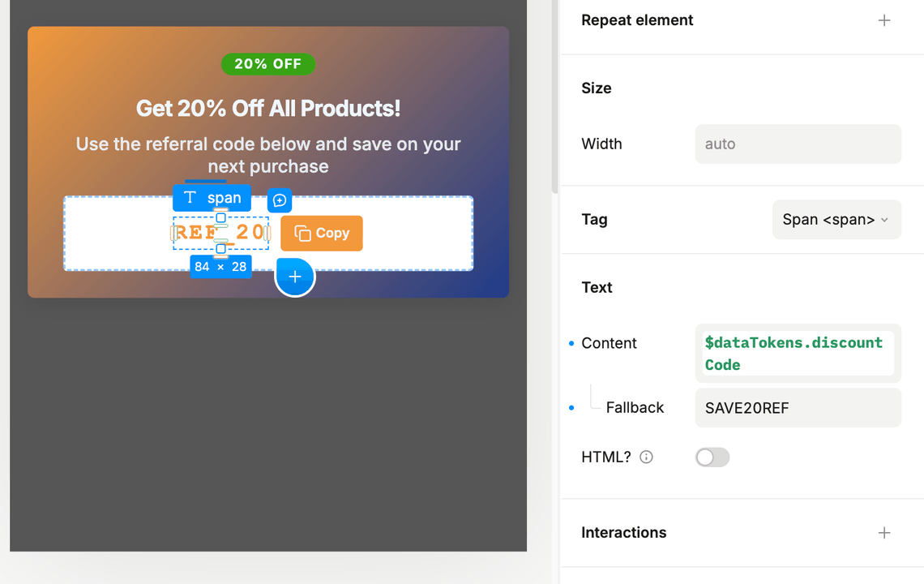The height and width of the screenshot is (584, 924).
Task: Click the blue circular add element button
Action: [x=295, y=277]
